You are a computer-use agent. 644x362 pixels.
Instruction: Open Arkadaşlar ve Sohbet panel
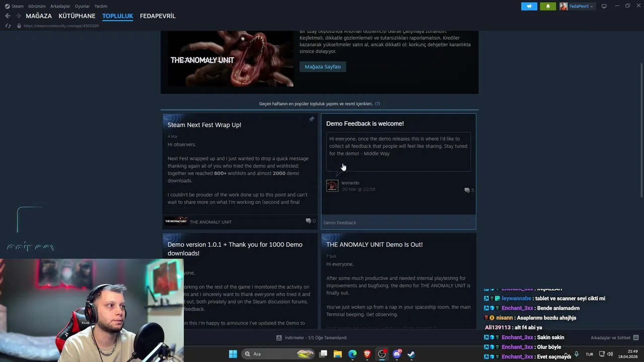click(614, 338)
